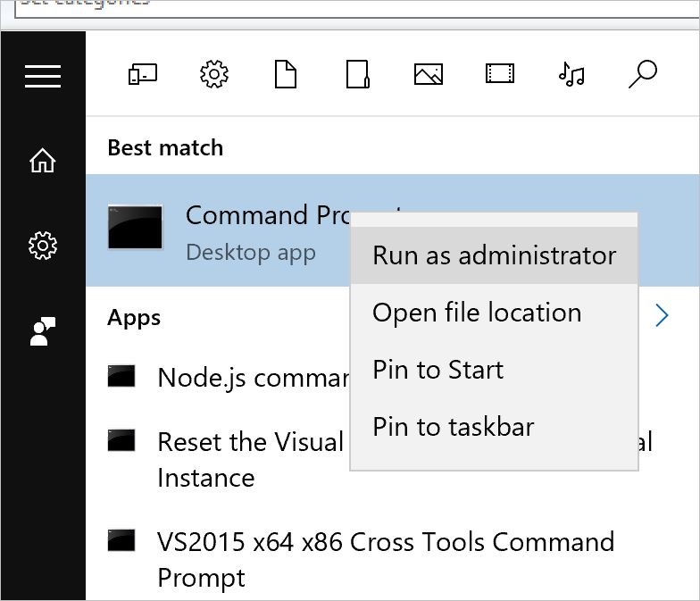
Task: Open the feedback icon in the left sidebar
Action: [42, 331]
